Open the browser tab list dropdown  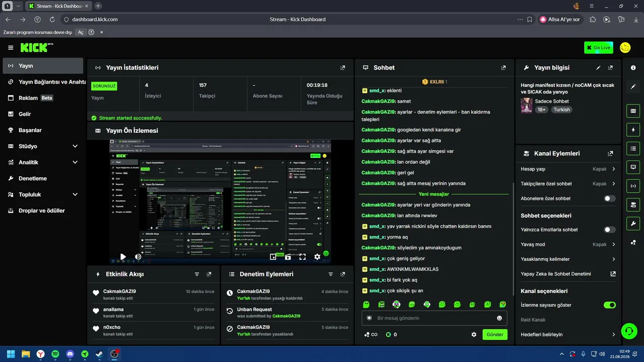(18, 6)
